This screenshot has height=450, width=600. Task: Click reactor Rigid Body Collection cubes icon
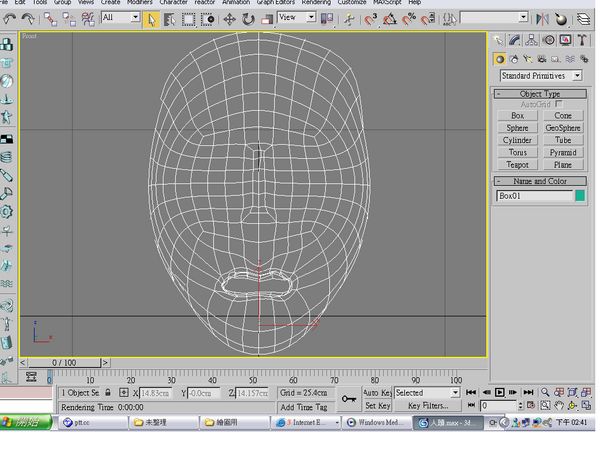tap(7, 44)
